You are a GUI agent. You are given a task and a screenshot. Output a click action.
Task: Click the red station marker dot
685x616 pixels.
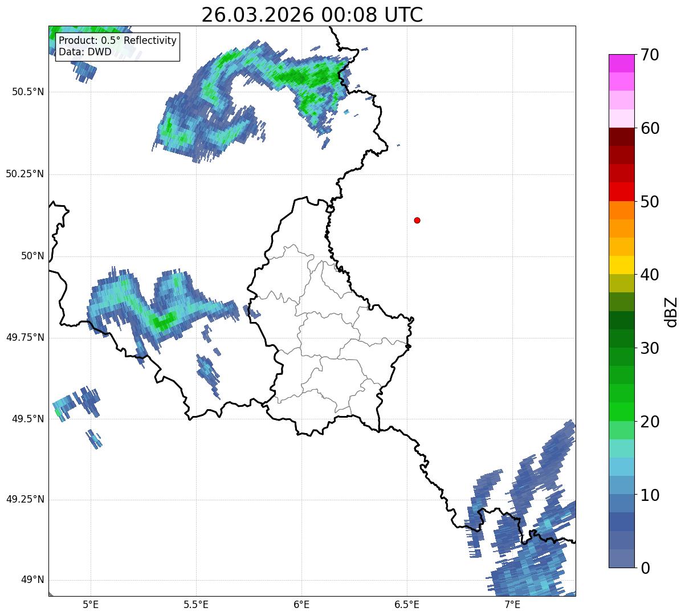417,221
